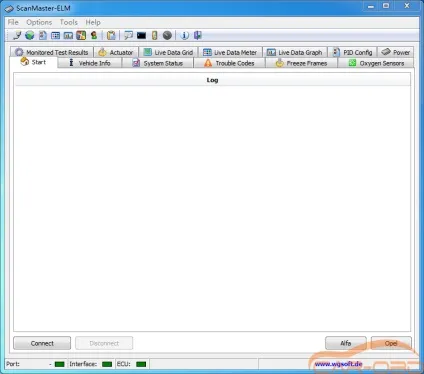The height and width of the screenshot is (374, 424).
Task: Click the green globe toolbar icon
Action: 30,35
